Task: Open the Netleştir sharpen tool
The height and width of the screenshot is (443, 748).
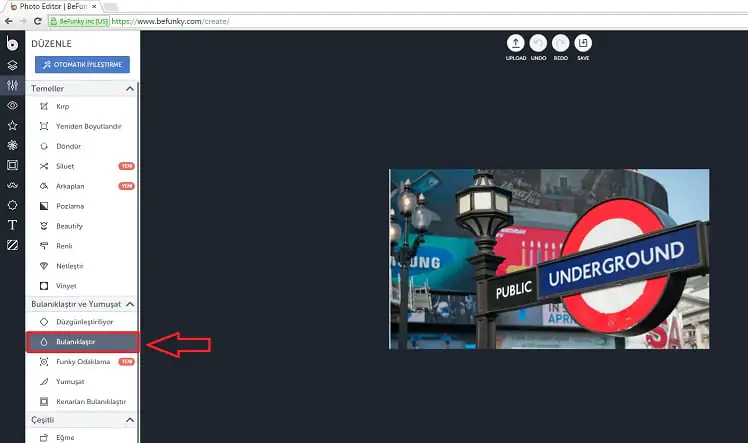Action: pos(82,266)
